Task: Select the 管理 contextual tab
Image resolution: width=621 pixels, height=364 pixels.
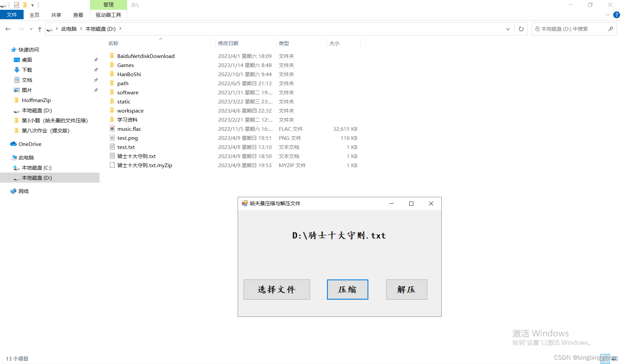Action: point(108,5)
